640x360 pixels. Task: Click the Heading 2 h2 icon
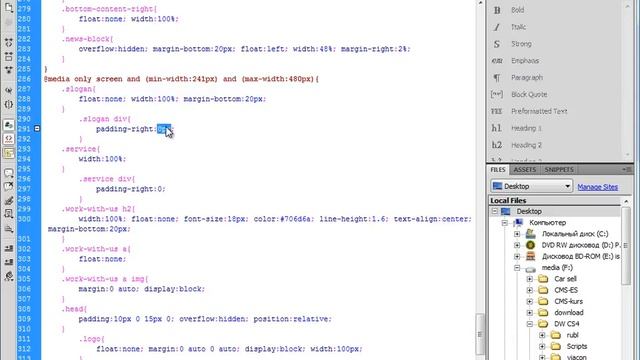click(x=497, y=145)
